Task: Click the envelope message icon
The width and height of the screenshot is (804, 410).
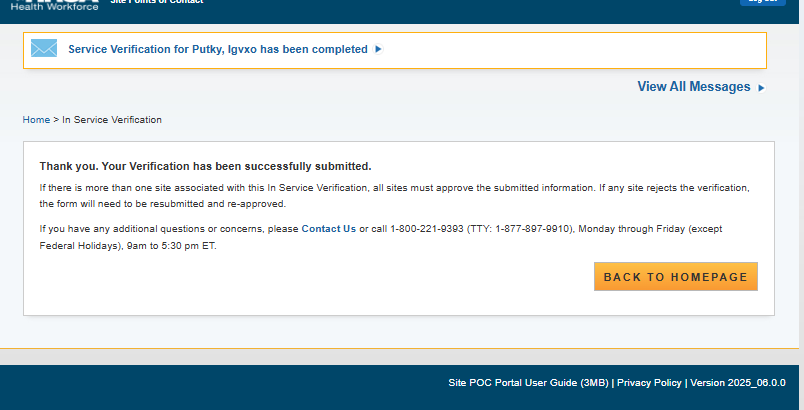Action: [x=44, y=49]
